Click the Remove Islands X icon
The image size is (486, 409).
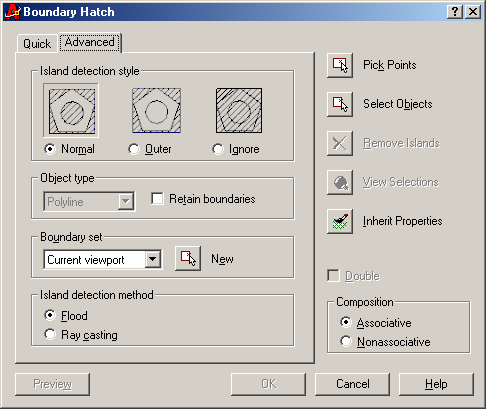tap(340, 143)
